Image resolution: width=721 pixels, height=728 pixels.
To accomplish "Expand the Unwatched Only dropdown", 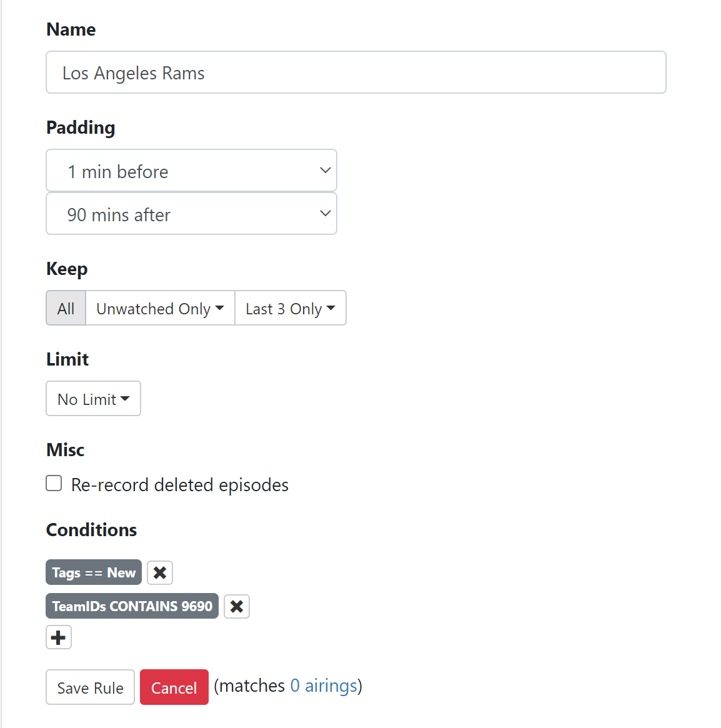I will pyautogui.click(x=160, y=309).
